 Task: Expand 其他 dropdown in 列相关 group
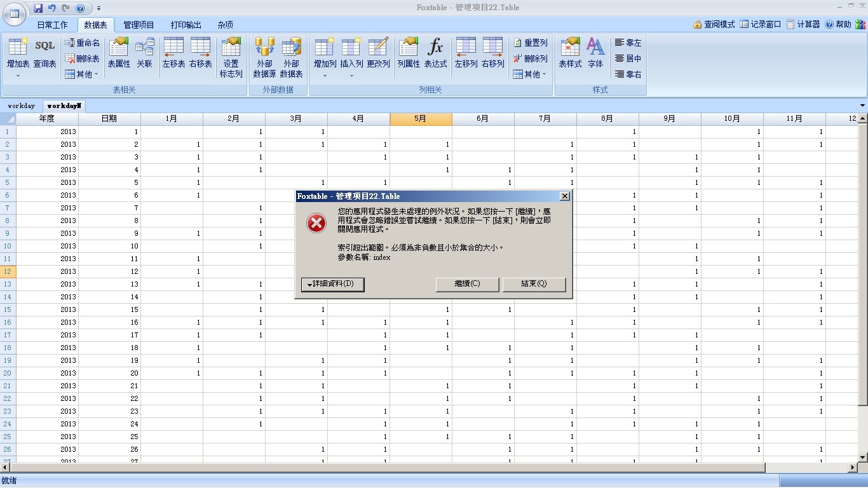coord(531,74)
